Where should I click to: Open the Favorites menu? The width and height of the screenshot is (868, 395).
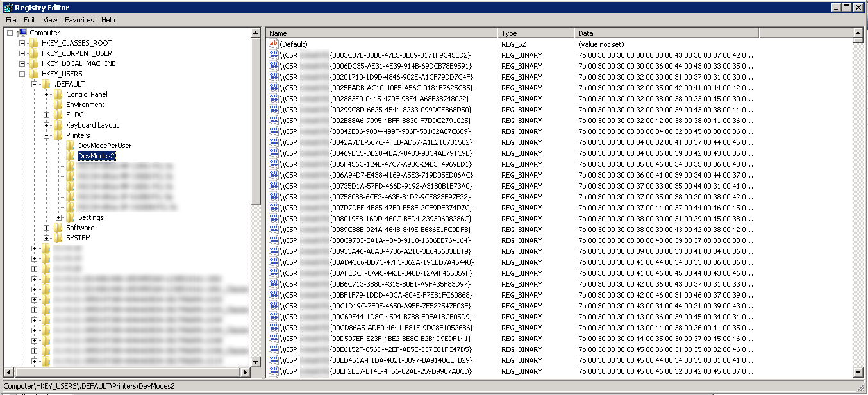point(79,20)
